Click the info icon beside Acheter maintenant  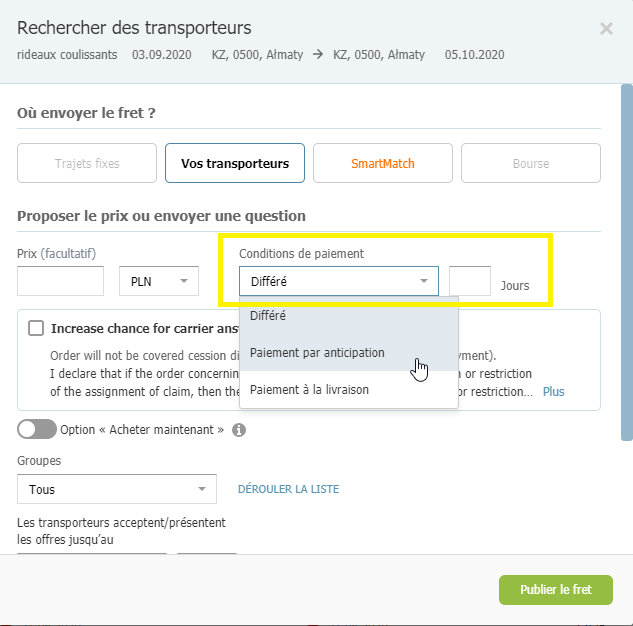[239, 430]
